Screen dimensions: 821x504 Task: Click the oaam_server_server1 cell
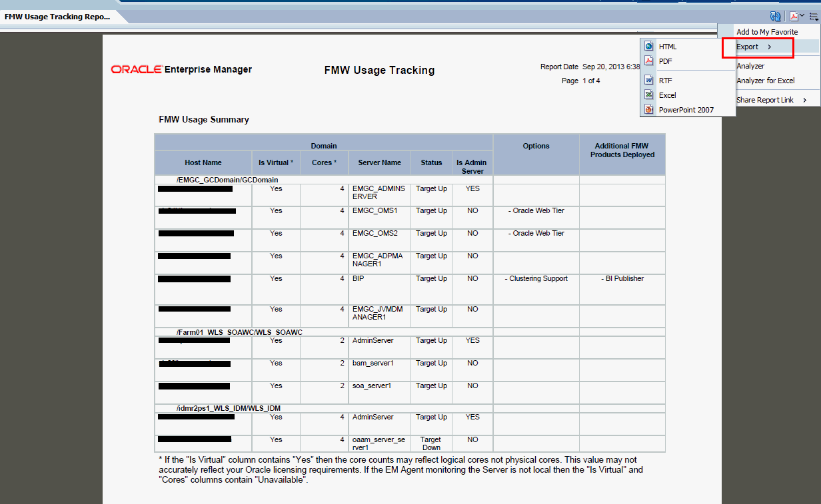379,443
